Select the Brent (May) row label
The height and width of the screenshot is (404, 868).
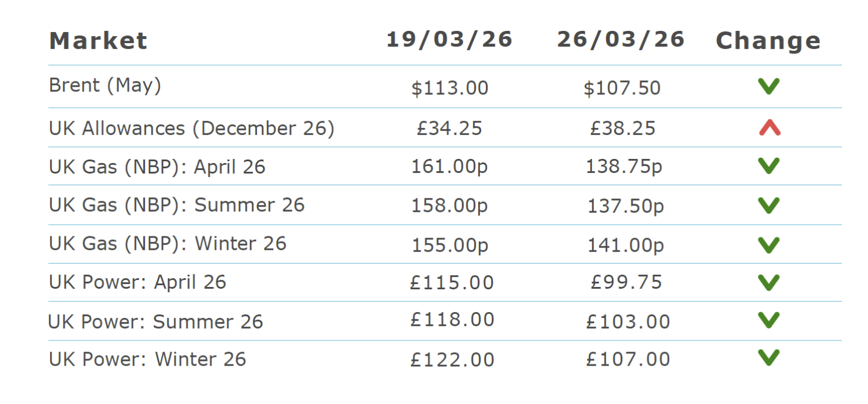(x=105, y=86)
